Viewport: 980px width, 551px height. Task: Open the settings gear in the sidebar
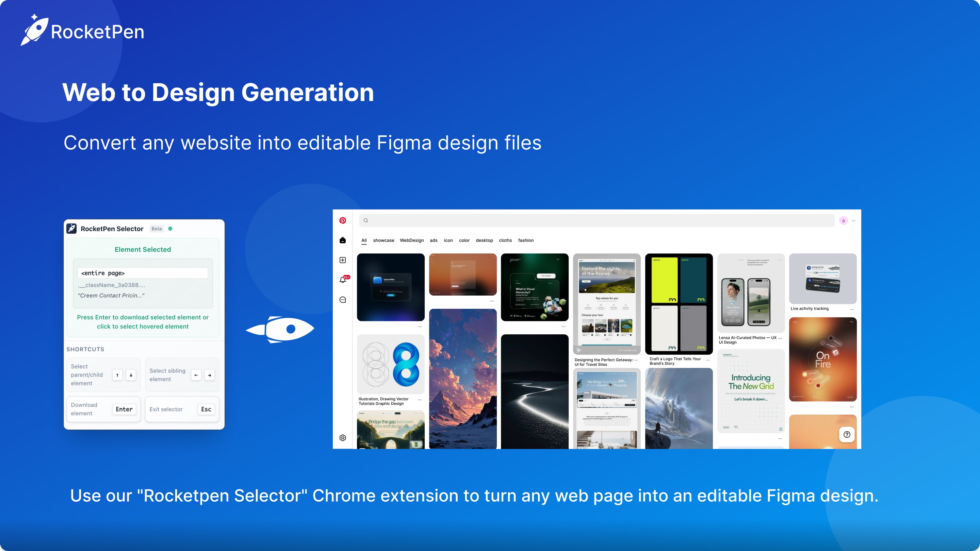(343, 438)
